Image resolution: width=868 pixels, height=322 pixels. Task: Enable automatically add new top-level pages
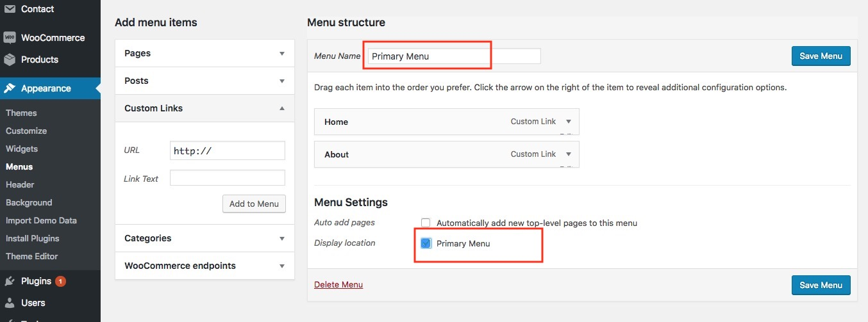click(x=426, y=223)
